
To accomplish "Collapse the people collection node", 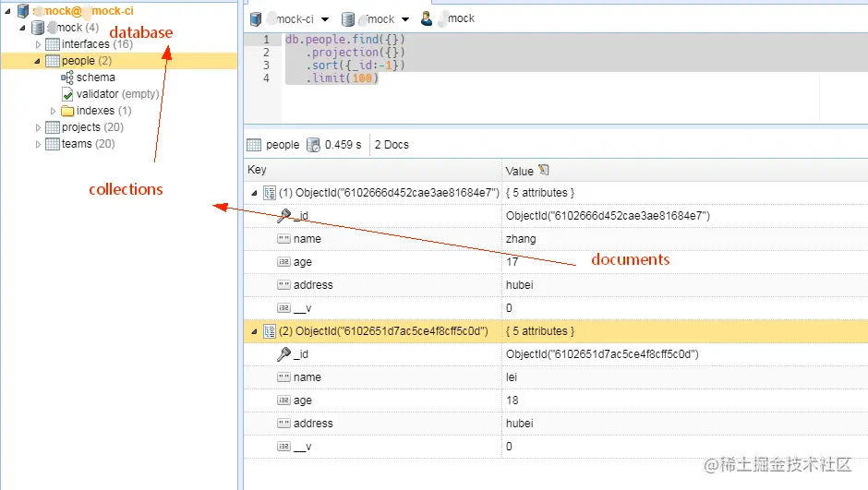I will pos(38,61).
